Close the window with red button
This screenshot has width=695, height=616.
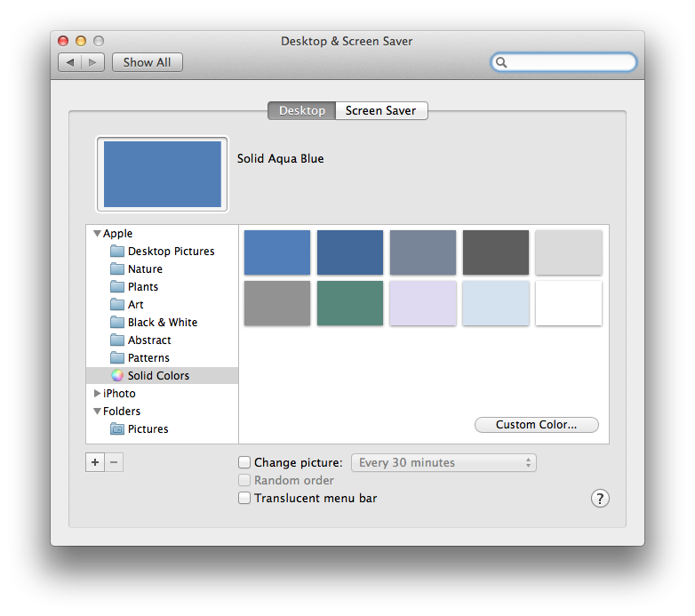63,41
